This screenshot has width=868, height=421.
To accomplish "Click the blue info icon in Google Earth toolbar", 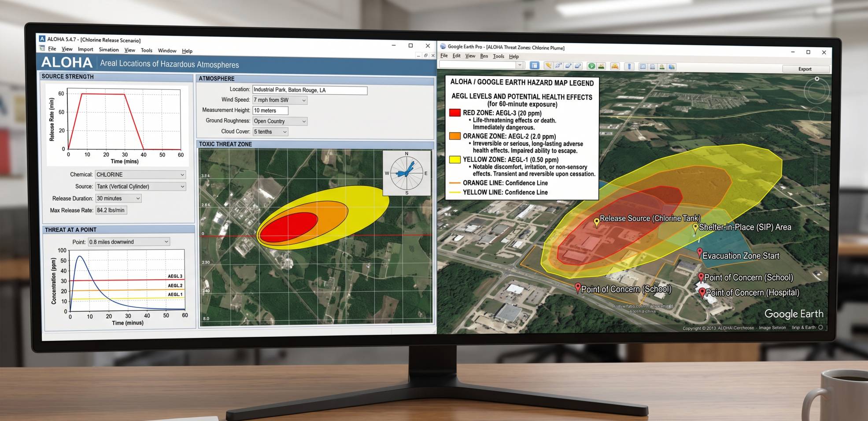I will tap(629, 66).
